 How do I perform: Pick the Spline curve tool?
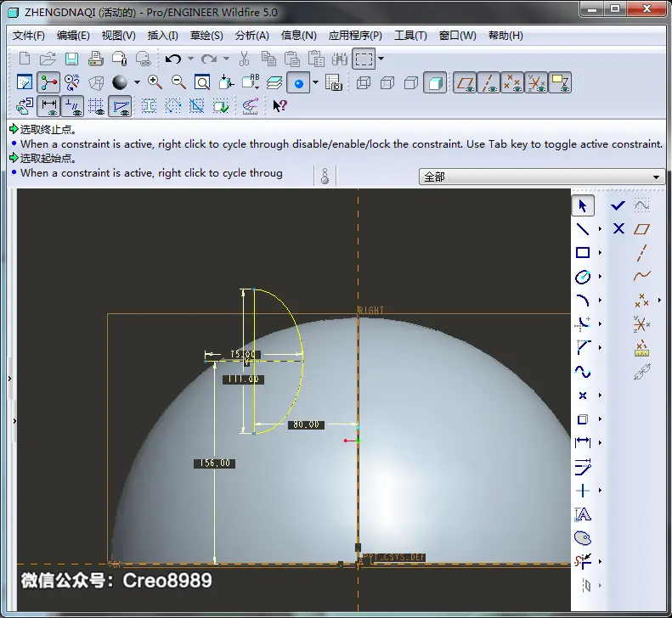583,371
